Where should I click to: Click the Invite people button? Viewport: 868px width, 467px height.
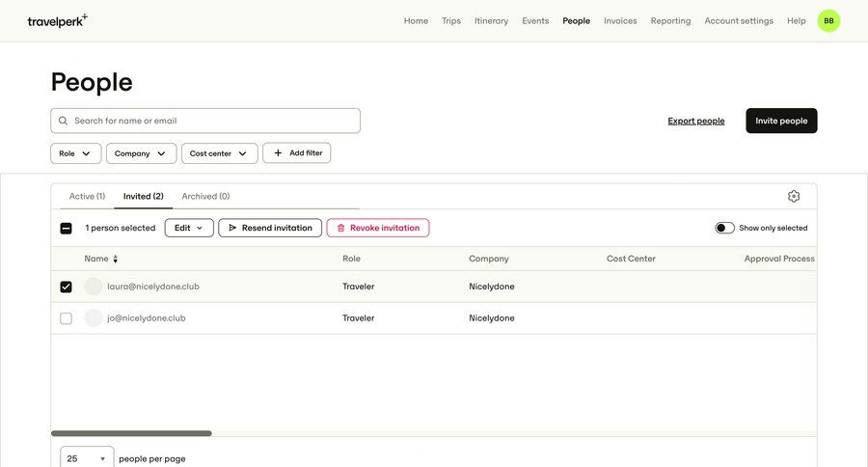781,121
